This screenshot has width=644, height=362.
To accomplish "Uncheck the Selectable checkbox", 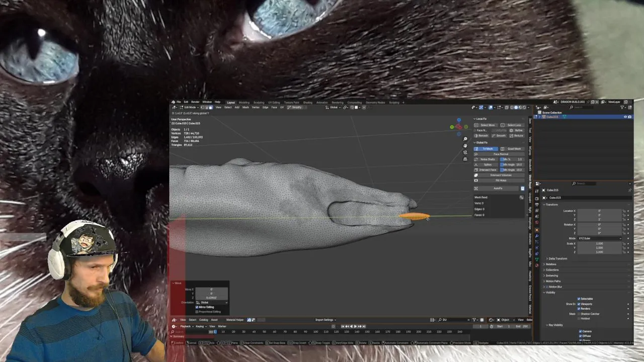I will (579, 299).
